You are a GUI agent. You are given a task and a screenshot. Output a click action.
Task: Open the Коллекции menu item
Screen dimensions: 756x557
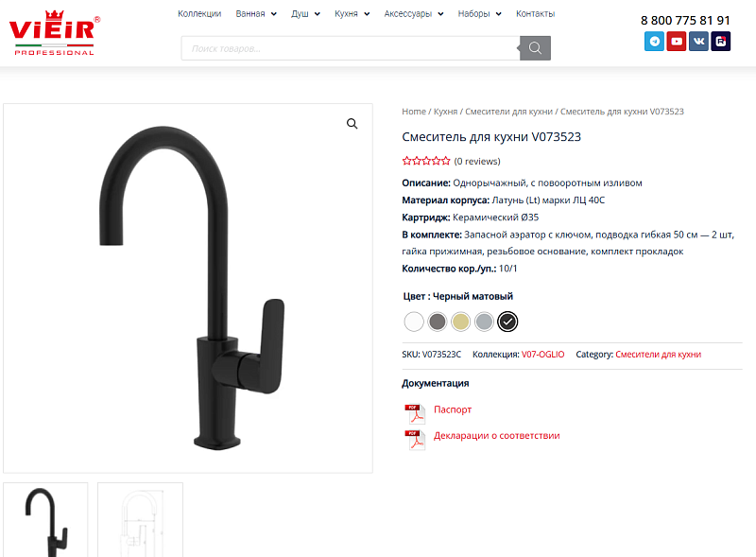pos(199,14)
